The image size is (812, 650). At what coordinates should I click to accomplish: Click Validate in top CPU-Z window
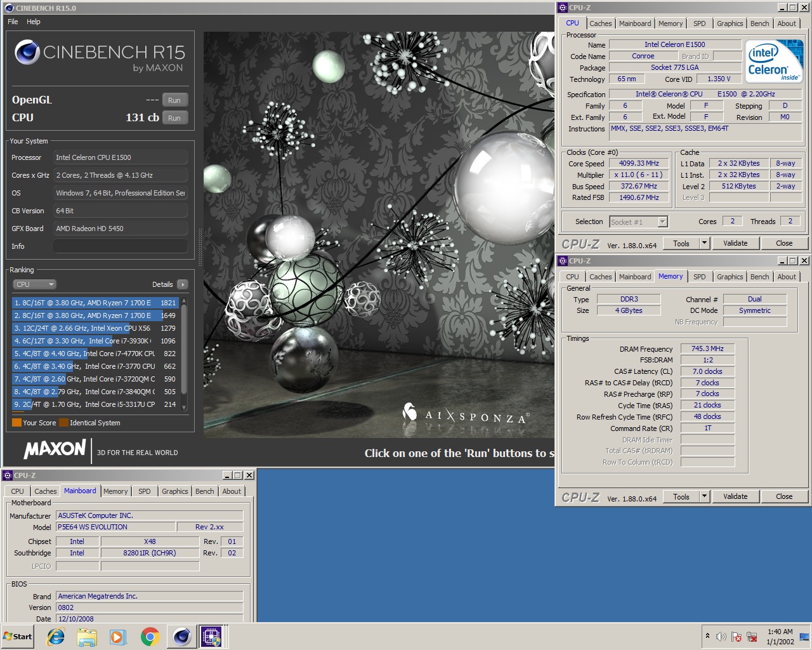pyautogui.click(x=735, y=243)
